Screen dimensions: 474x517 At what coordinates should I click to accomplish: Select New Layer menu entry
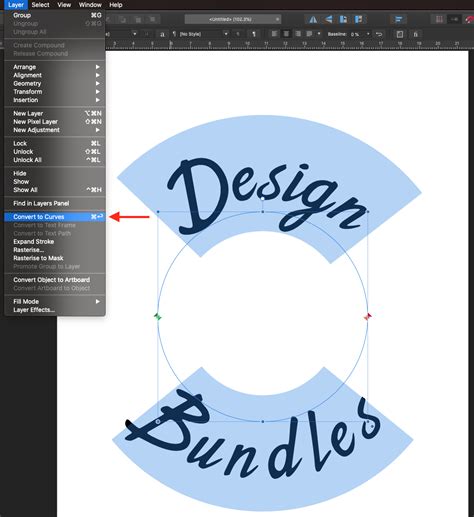click(55, 114)
